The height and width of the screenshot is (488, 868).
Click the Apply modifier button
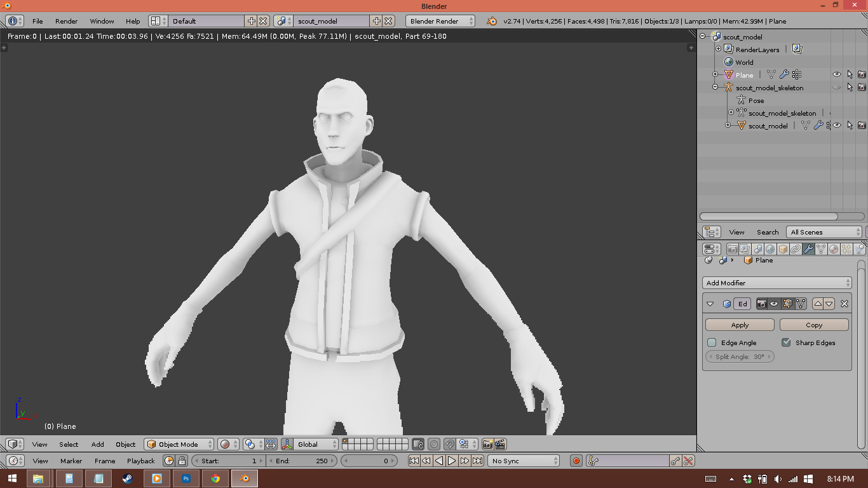[740, 325]
